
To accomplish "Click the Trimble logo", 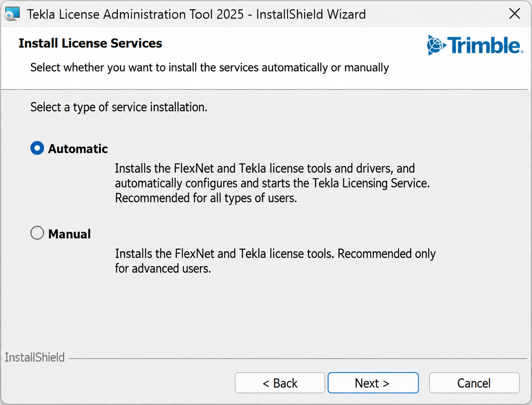I will click(475, 45).
